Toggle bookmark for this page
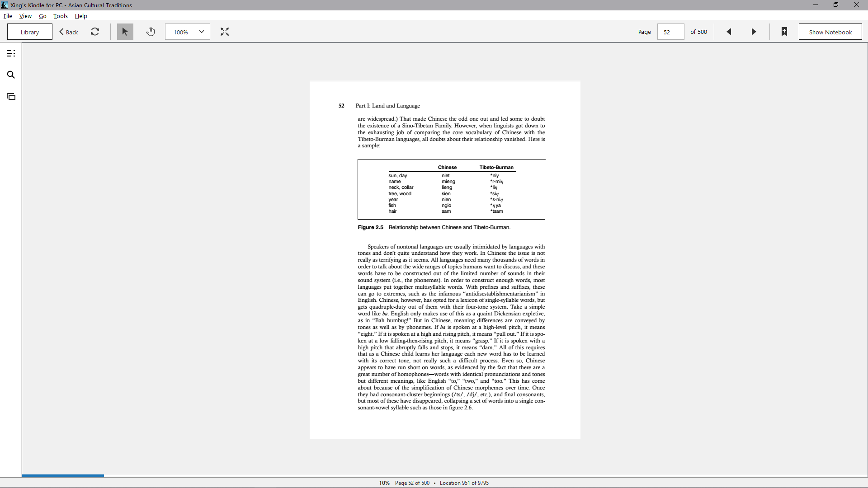Viewport: 868px width, 488px height. [x=784, y=32]
